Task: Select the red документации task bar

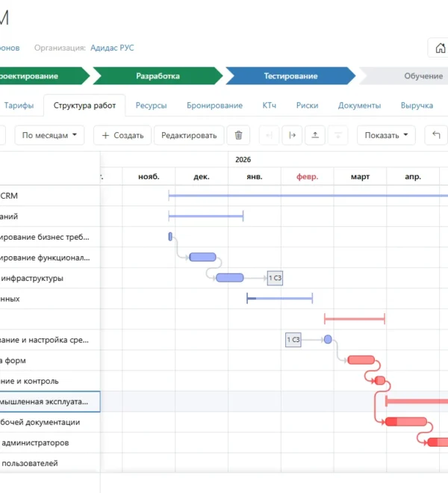Action: point(406,421)
